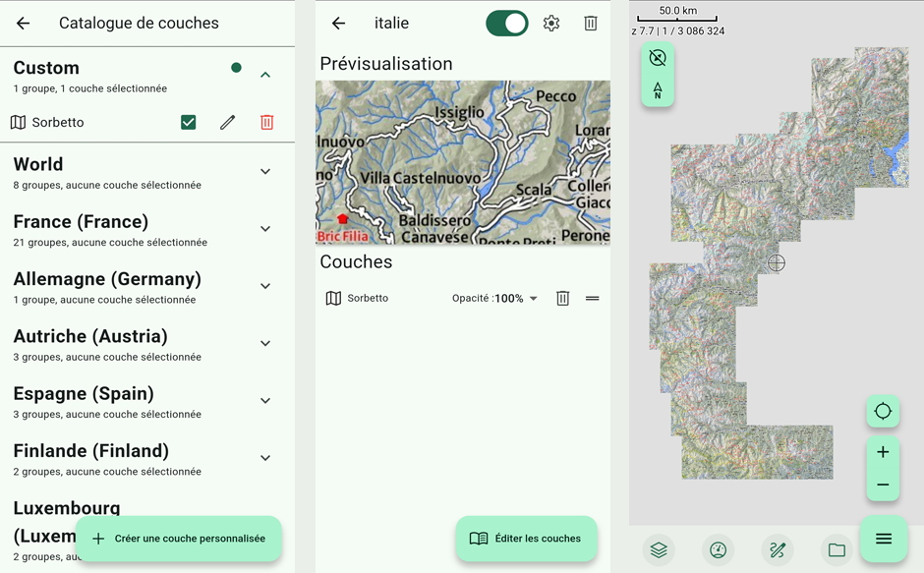Open the speedometer dashboard icon

click(x=718, y=550)
